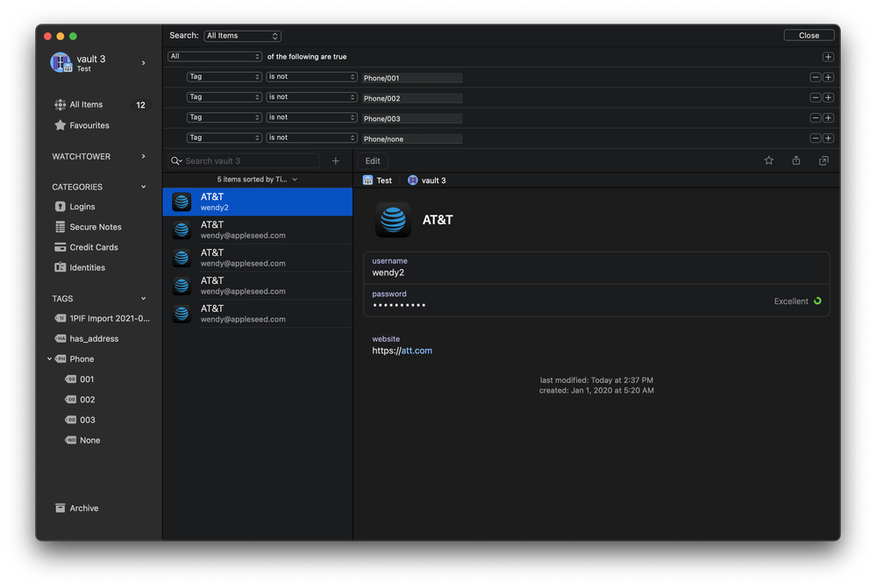Click the favorite star icon in detail toolbar
The image size is (876, 588).
(x=769, y=161)
